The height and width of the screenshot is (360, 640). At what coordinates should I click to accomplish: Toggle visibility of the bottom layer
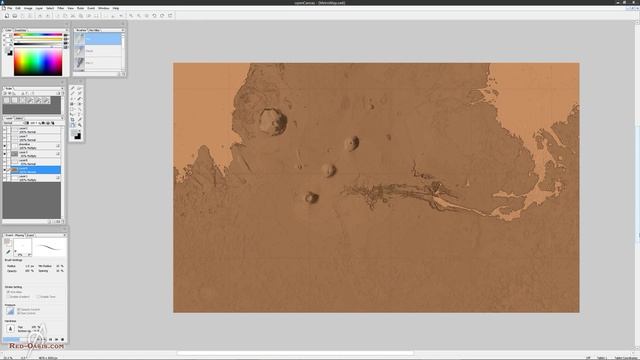pos(5,178)
